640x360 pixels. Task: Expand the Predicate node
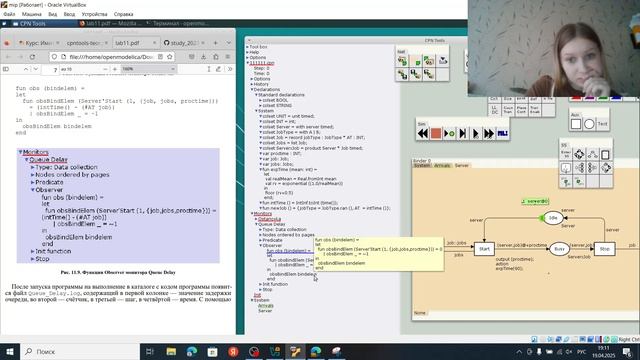click(x=260, y=240)
